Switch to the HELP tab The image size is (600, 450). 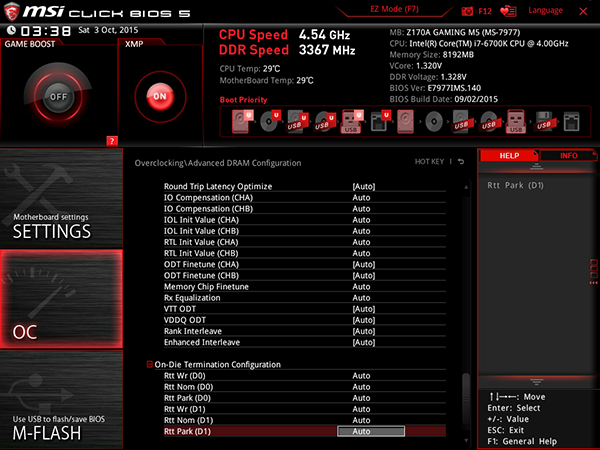(x=509, y=156)
